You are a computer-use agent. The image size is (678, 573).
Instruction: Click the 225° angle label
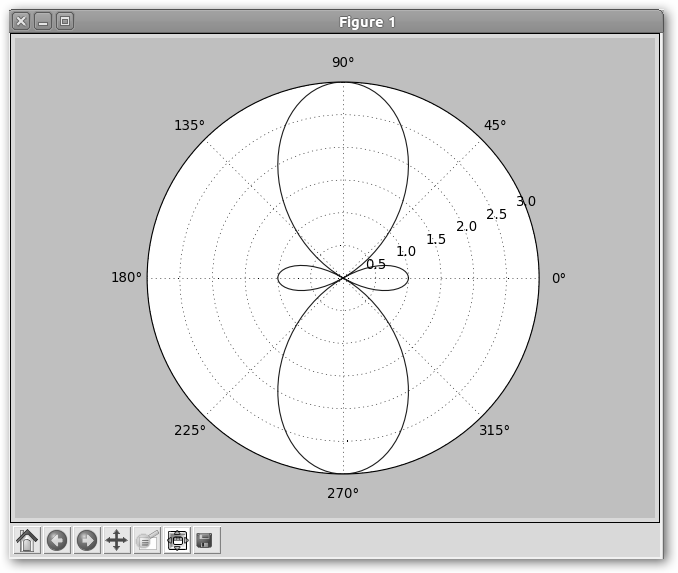[x=190, y=430]
